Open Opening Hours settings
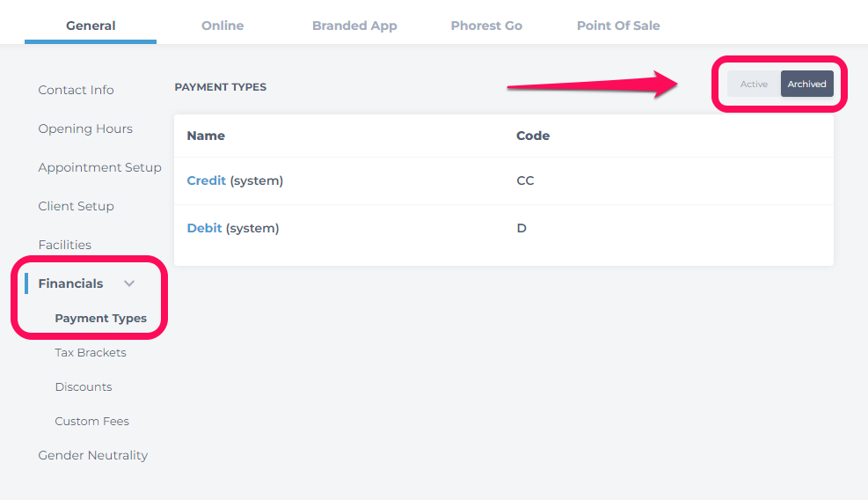The width and height of the screenshot is (868, 500). click(85, 129)
